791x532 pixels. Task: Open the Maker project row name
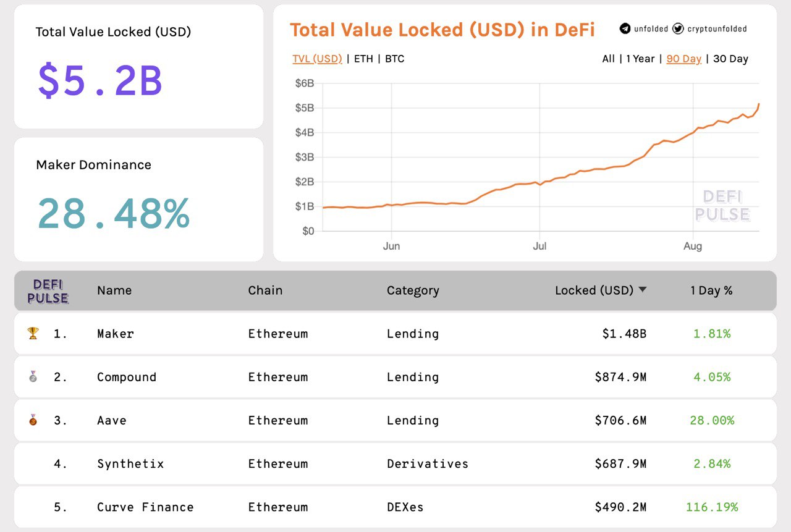[116, 334]
